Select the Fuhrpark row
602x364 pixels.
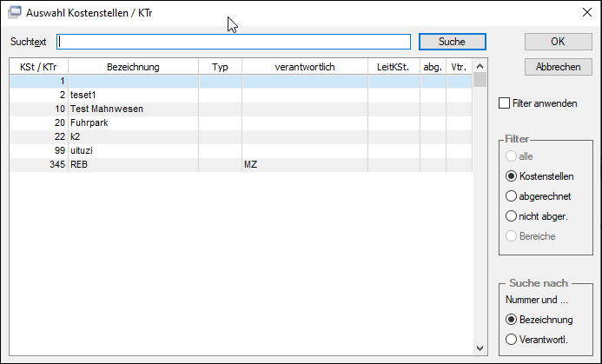(241, 122)
